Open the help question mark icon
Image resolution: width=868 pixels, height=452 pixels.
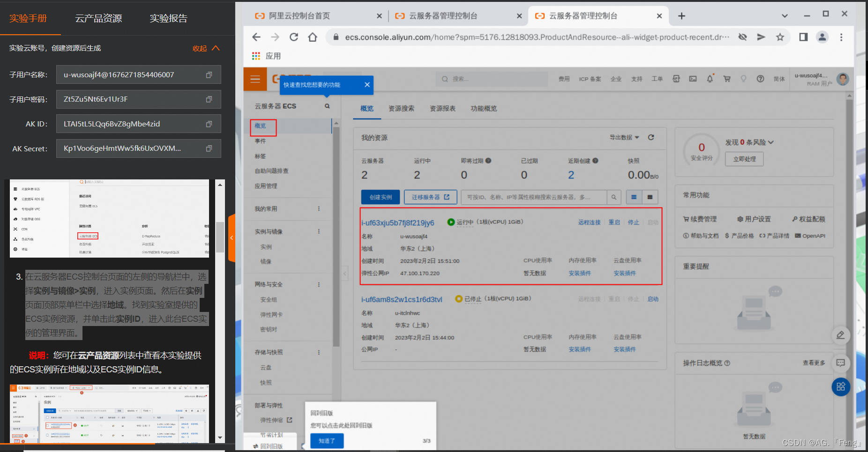coord(760,79)
